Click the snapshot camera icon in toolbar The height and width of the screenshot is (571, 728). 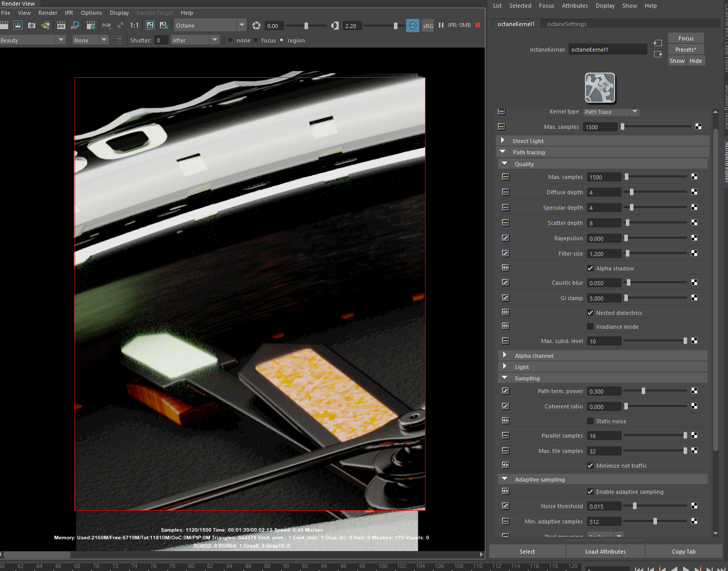coord(32,25)
